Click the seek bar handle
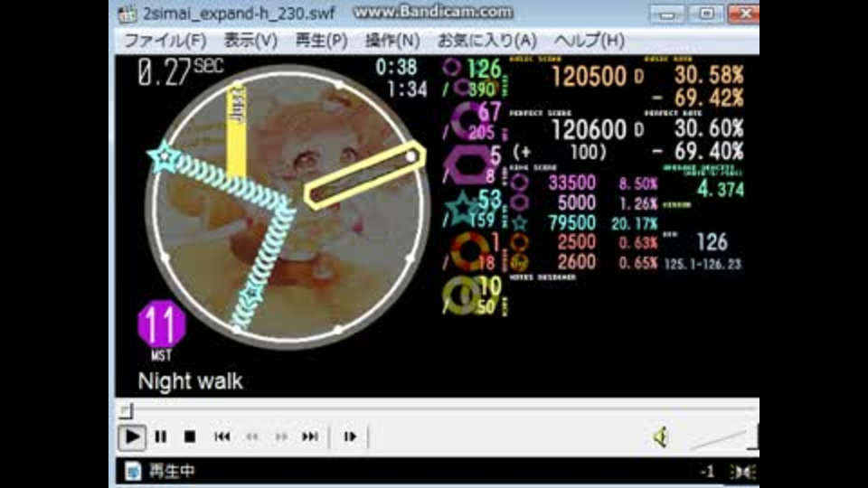 [127, 410]
